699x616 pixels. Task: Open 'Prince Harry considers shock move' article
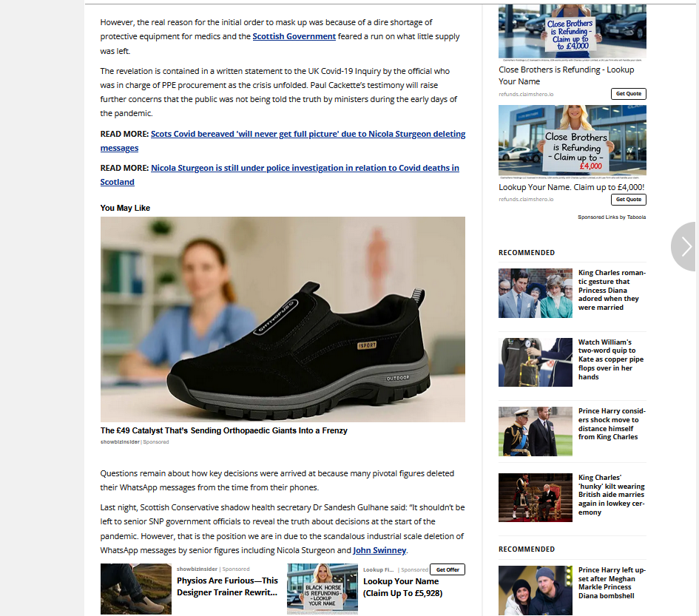[x=612, y=424]
